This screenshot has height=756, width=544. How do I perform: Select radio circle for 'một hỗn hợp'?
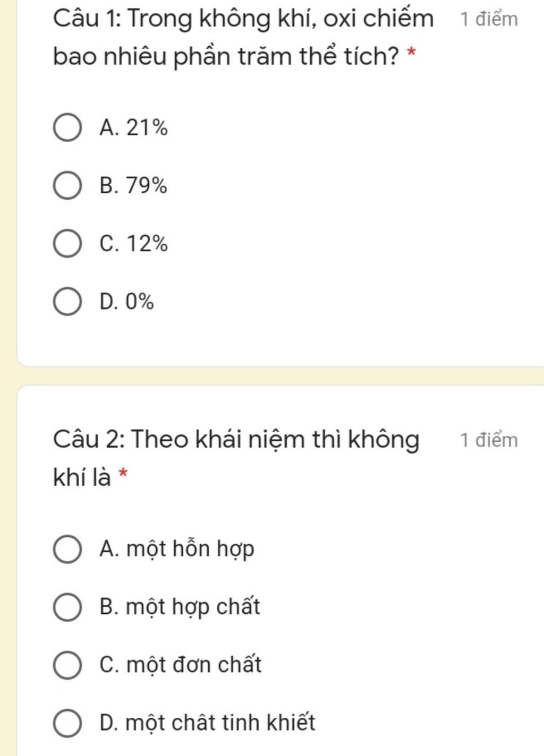tap(67, 549)
